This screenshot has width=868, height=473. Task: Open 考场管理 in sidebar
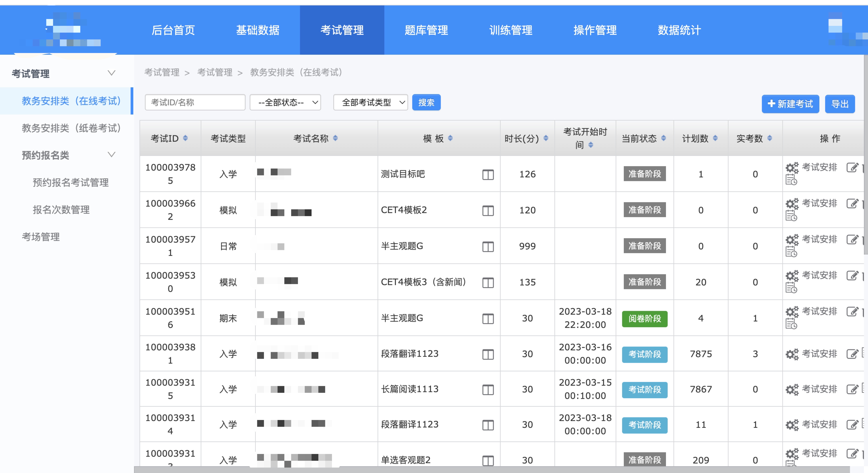pyautogui.click(x=41, y=237)
